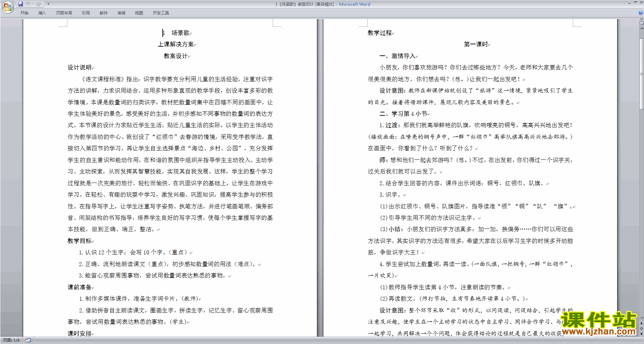Click line 1. 制作多媒体课件
644x344 pixels.
(139, 299)
